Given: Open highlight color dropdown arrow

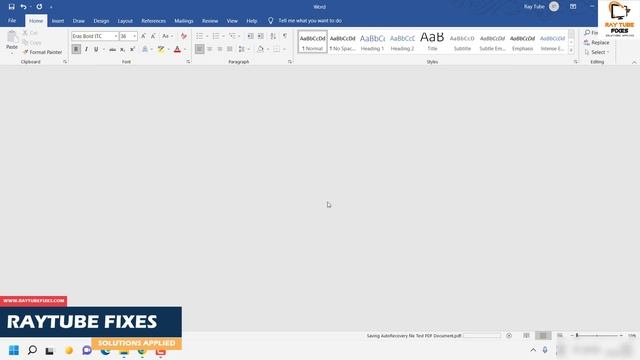Looking at the screenshot, I should [168, 49].
